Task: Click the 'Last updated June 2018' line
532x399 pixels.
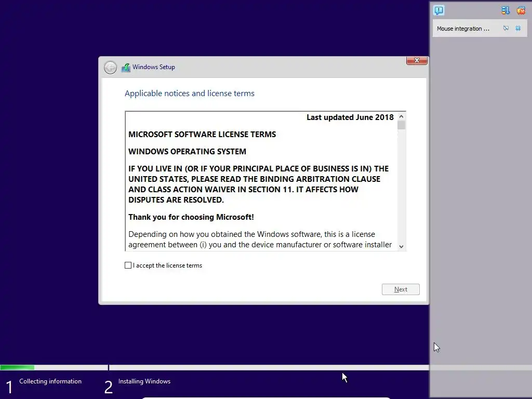Action: point(350,117)
